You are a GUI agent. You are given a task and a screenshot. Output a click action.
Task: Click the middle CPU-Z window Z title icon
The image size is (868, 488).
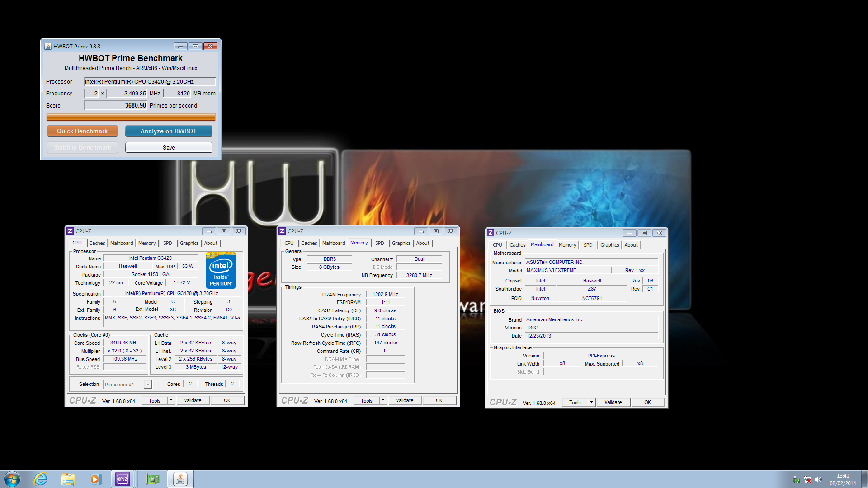point(282,231)
